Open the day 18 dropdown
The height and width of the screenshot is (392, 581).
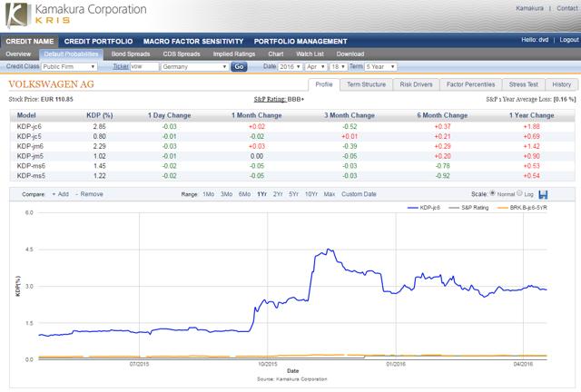tap(339, 66)
